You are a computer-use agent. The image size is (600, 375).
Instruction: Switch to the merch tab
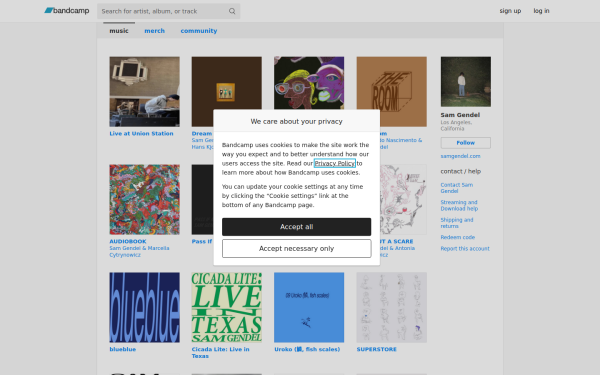(155, 31)
